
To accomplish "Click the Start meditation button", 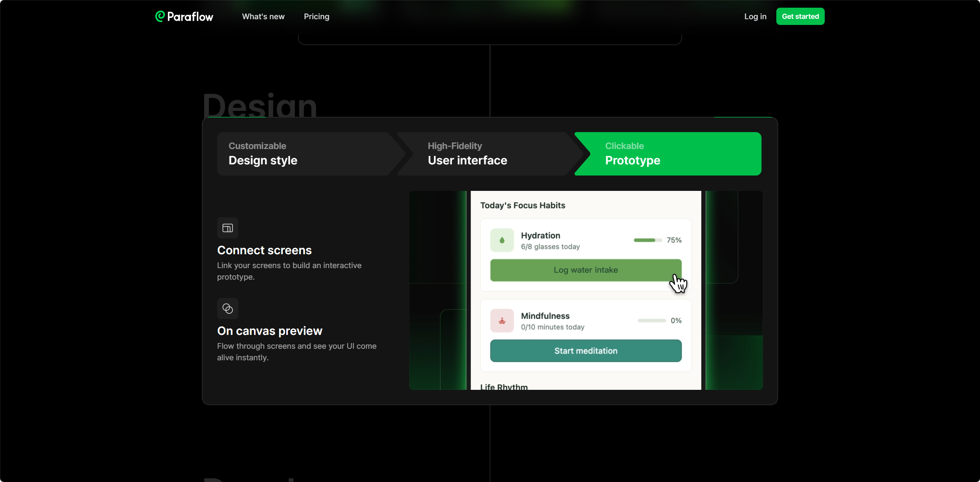I will coord(586,351).
